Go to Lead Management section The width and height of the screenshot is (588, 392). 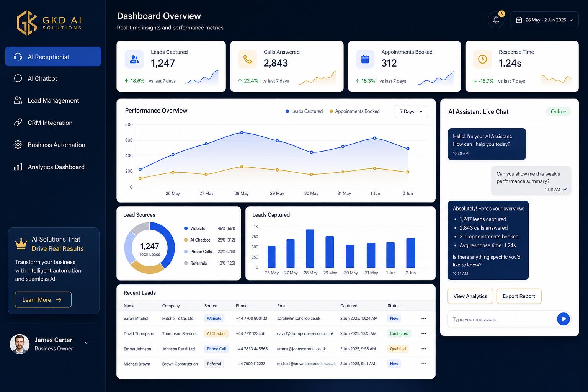[53, 100]
